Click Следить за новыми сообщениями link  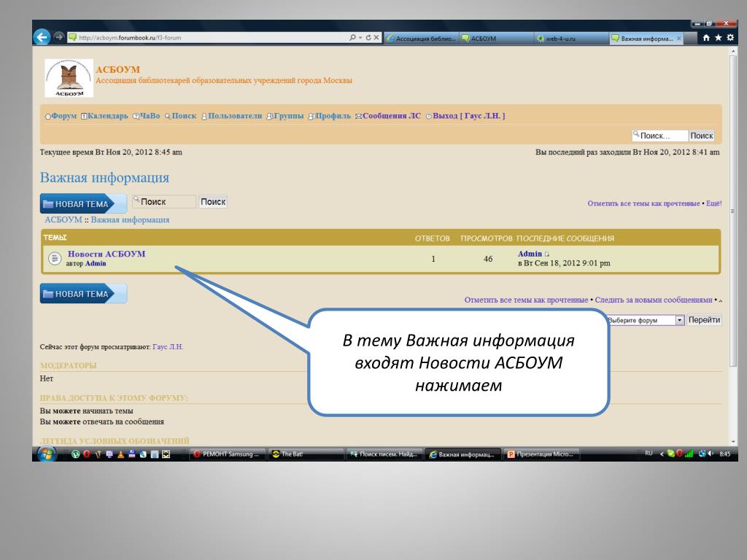click(x=654, y=300)
